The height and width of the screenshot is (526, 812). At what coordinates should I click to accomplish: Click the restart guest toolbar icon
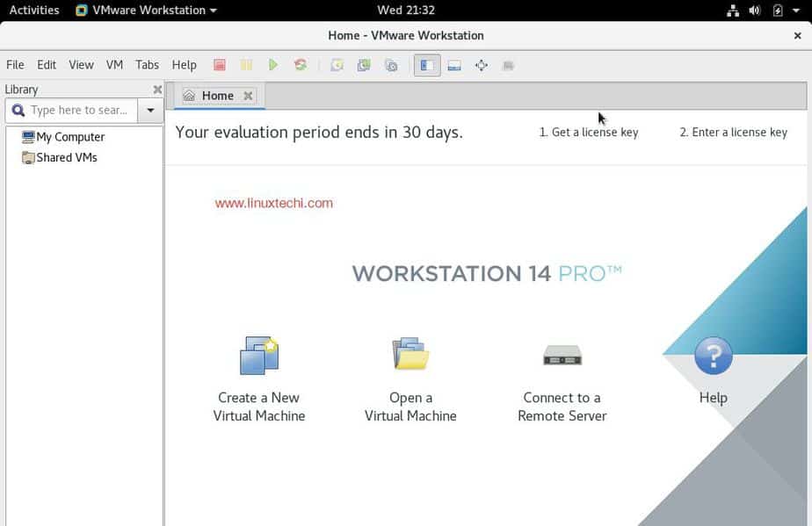point(301,65)
